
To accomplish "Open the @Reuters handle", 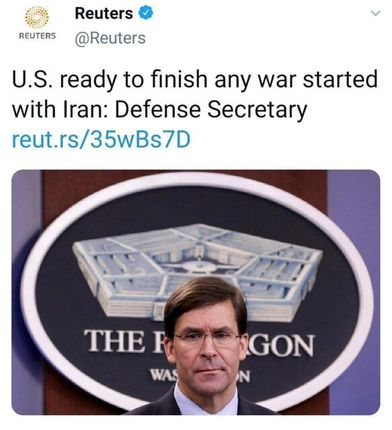I will pos(110,38).
